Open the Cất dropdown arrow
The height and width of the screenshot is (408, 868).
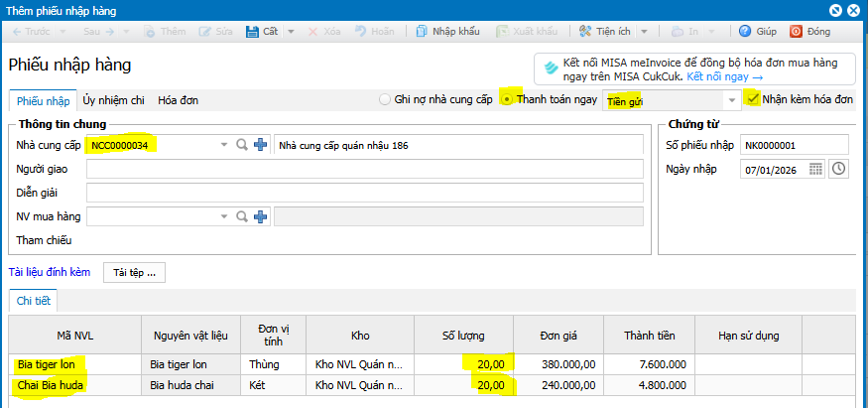click(292, 32)
